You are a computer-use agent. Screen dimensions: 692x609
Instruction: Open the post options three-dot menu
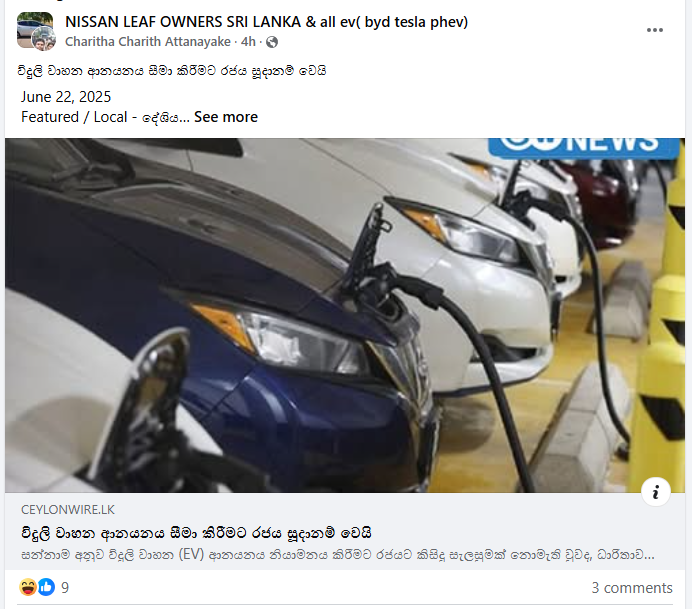click(654, 30)
